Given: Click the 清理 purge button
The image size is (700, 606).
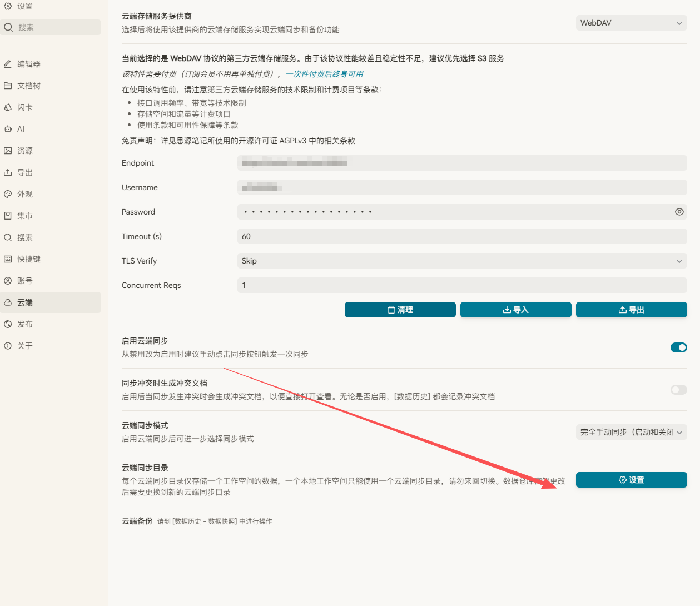Looking at the screenshot, I should 400,310.
